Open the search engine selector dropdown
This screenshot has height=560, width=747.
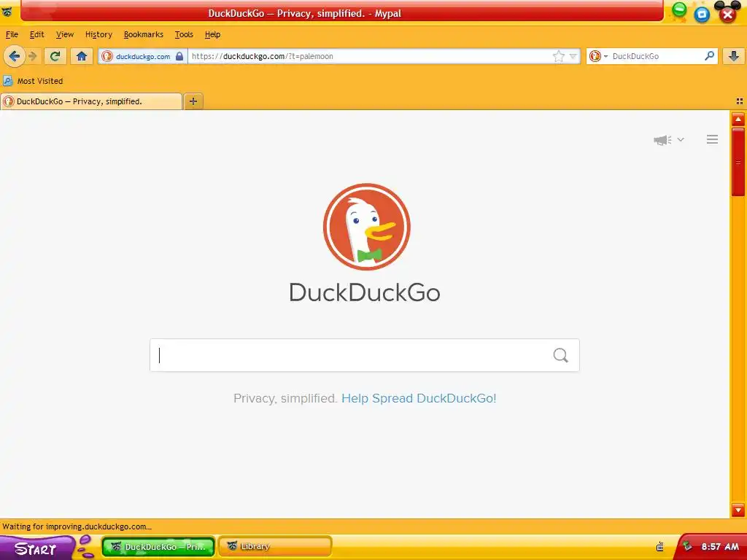click(x=598, y=56)
